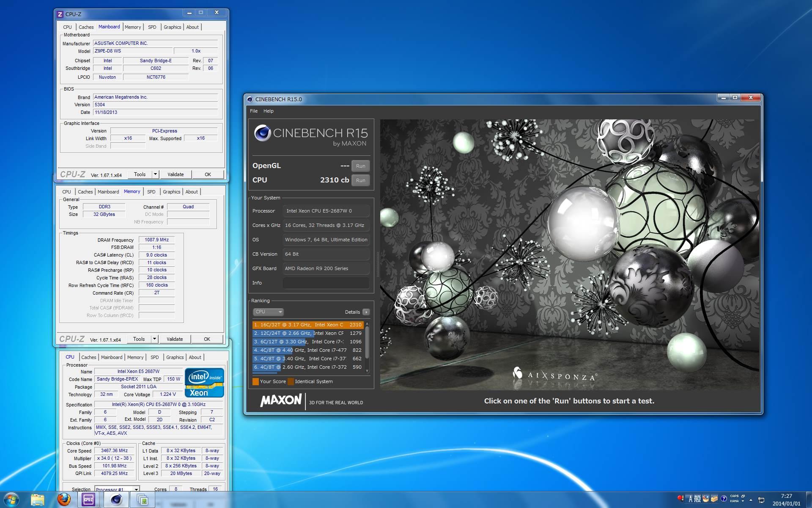Viewport: 812px width, 508px height.
Task: Open the Processor #1 selection dropdown
Action: [117, 489]
